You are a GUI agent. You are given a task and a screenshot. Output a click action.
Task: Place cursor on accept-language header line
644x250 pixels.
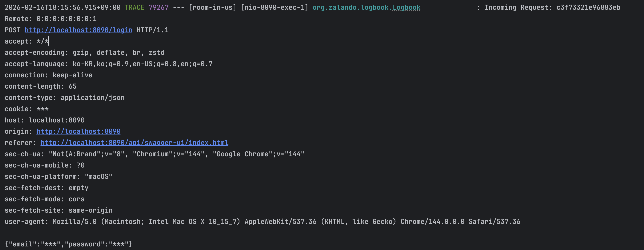click(x=109, y=64)
